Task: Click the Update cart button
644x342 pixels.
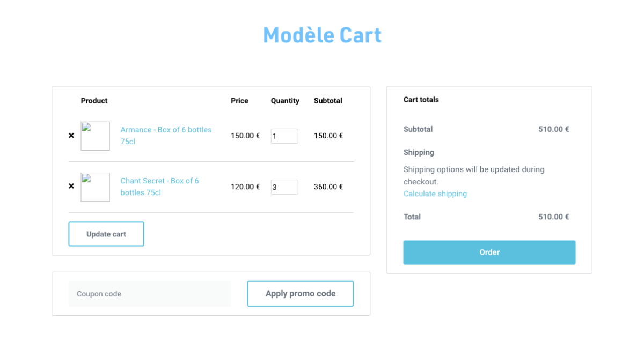Action: [106, 234]
